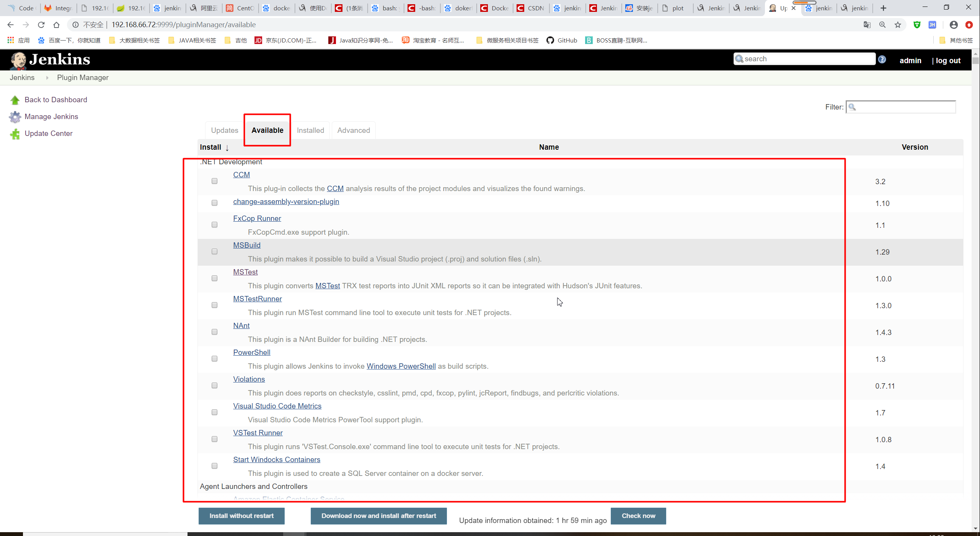The width and height of the screenshot is (980, 536).
Task: Click the Update Center plugin icon
Action: [15, 134]
